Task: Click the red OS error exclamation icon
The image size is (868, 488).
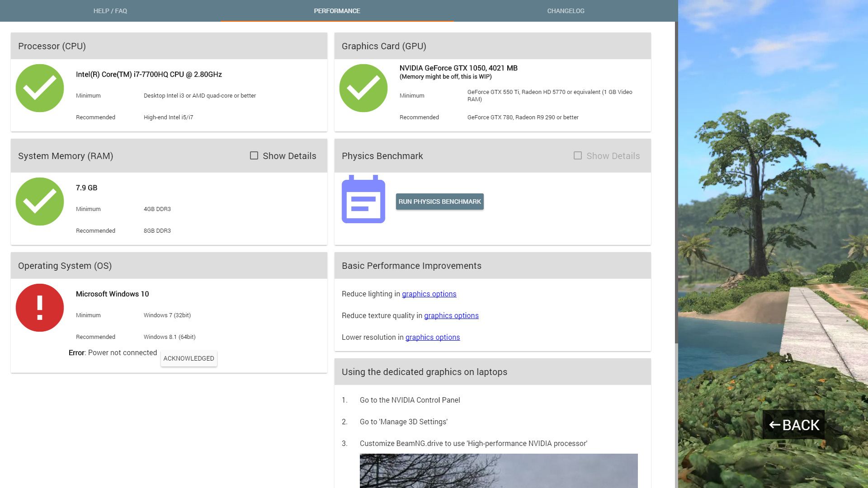Action: (x=40, y=308)
